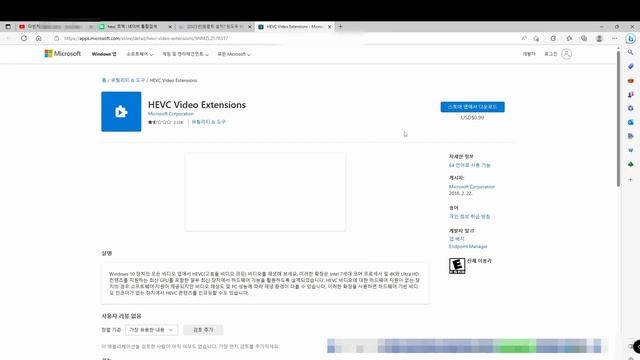Viewport: 640px width, 360px height.
Task: Open the browser Collections icon
Action: [x=584, y=38]
